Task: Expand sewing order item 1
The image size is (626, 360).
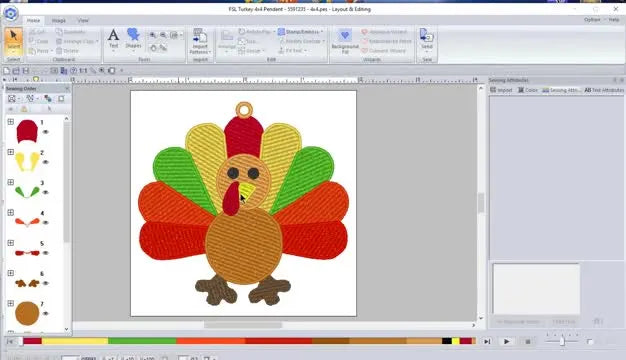Action: click(11, 122)
